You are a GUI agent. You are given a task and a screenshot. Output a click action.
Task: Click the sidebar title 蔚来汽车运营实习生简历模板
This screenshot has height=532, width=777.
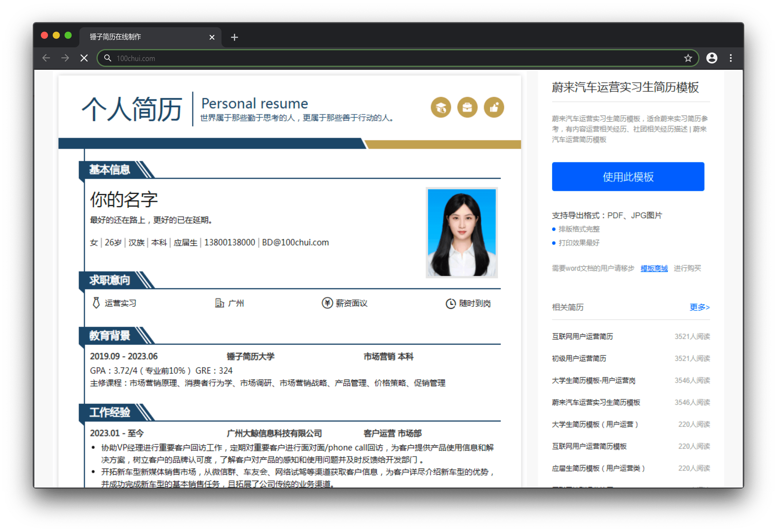tap(625, 88)
